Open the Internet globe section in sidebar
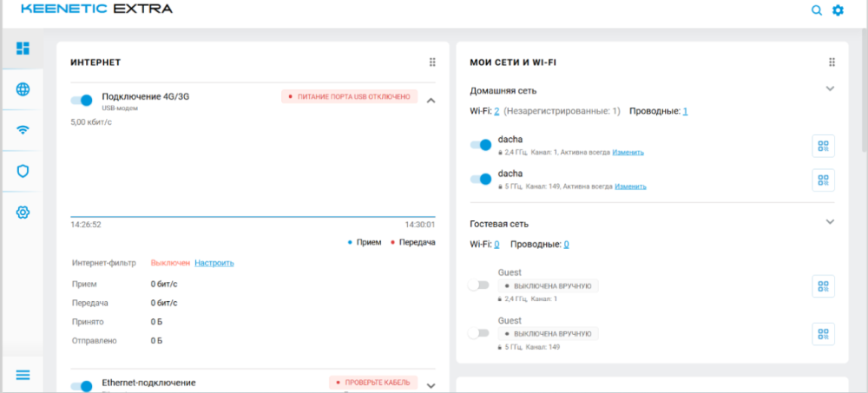868x393 pixels. click(23, 89)
